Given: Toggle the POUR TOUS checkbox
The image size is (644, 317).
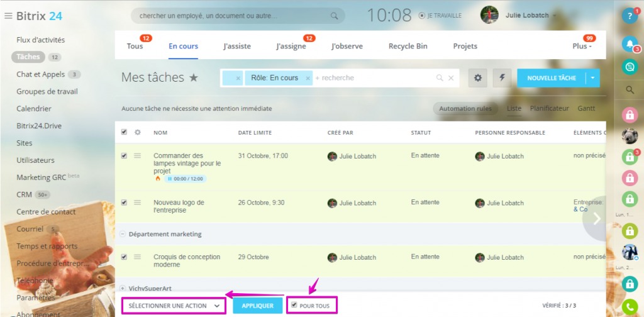Looking at the screenshot, I should tap(294, 304).
